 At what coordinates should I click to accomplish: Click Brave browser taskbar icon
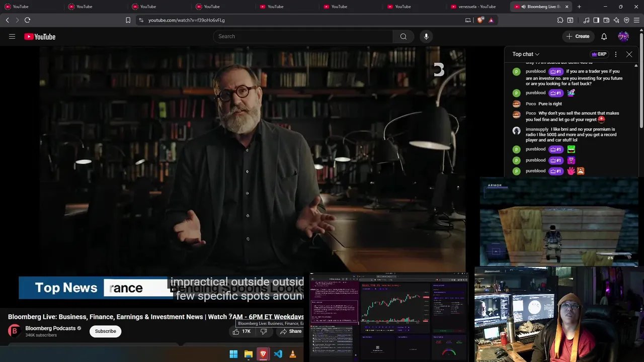point(263,354)
